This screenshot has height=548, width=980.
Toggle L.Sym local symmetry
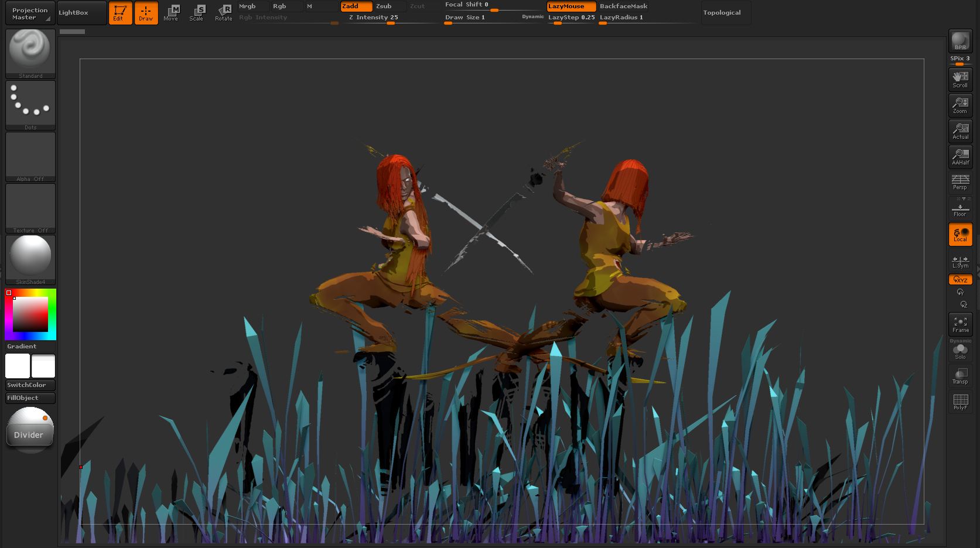[960, 261]
